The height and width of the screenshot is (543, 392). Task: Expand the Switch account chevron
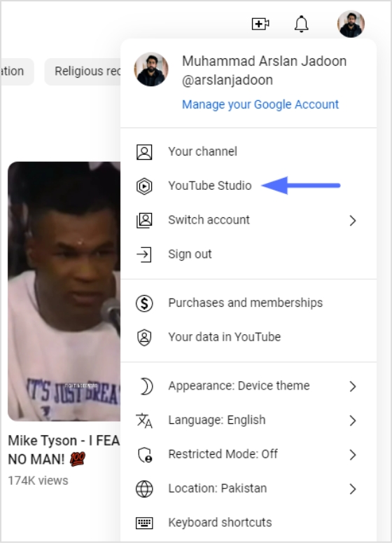point(352,220)
